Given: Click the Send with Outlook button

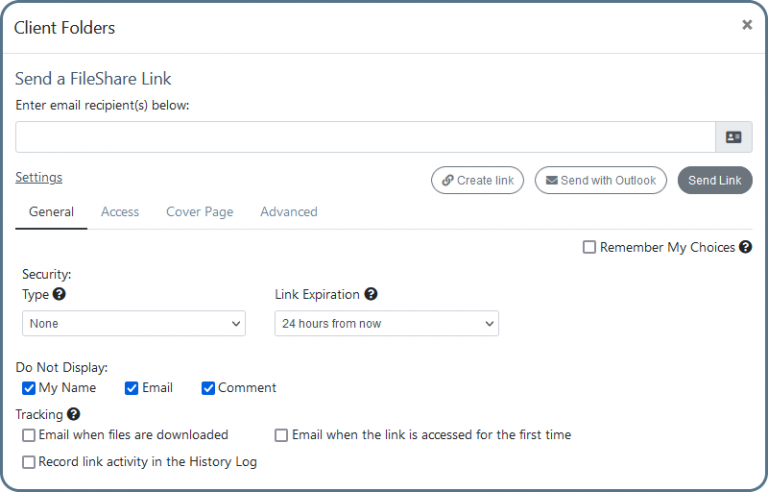Looking at the screenshot, I should (600, 180).
